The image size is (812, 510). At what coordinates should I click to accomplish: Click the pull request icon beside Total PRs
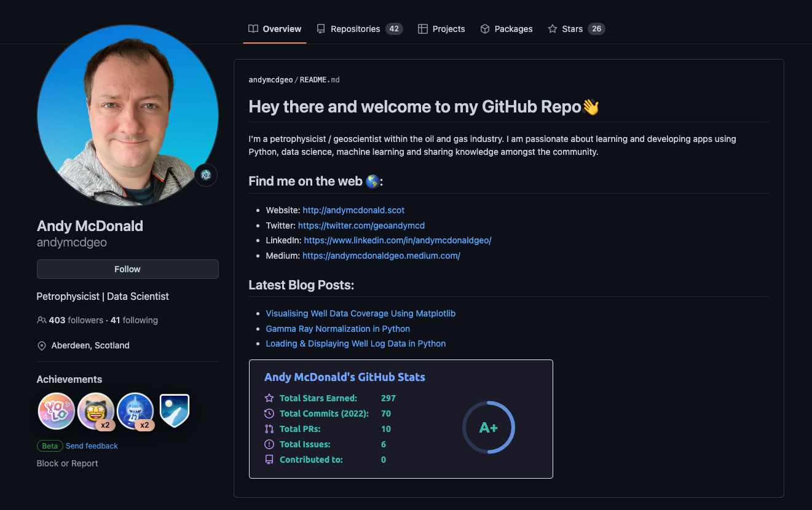[269, 429]
